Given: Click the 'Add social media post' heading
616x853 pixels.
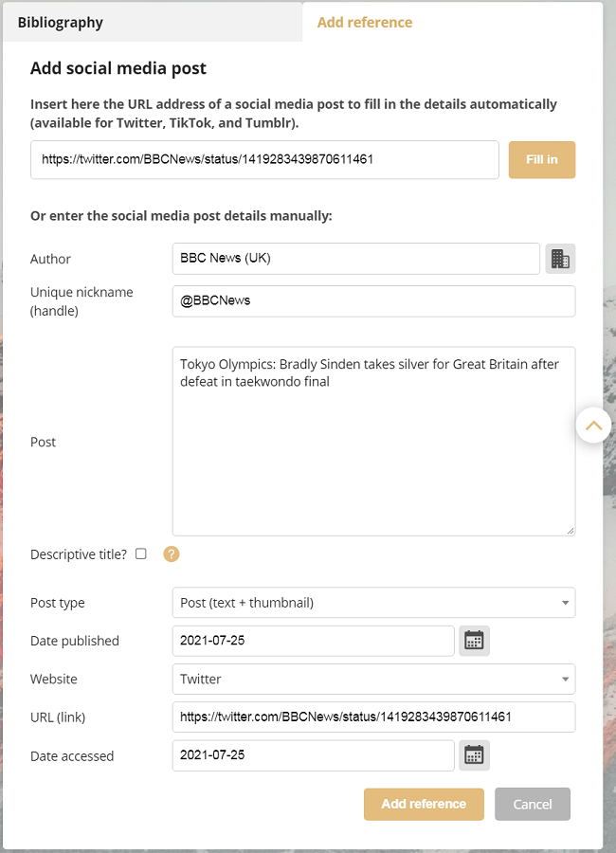Looking at the screenshot, I should point(118,68).
